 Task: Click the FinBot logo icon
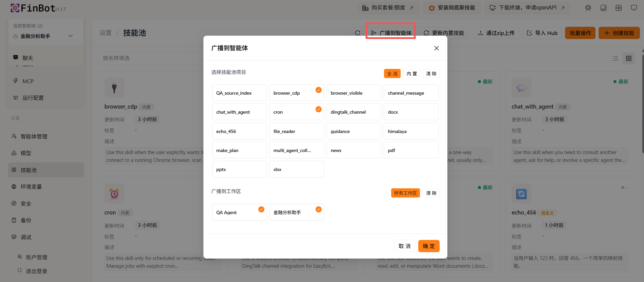15,8
